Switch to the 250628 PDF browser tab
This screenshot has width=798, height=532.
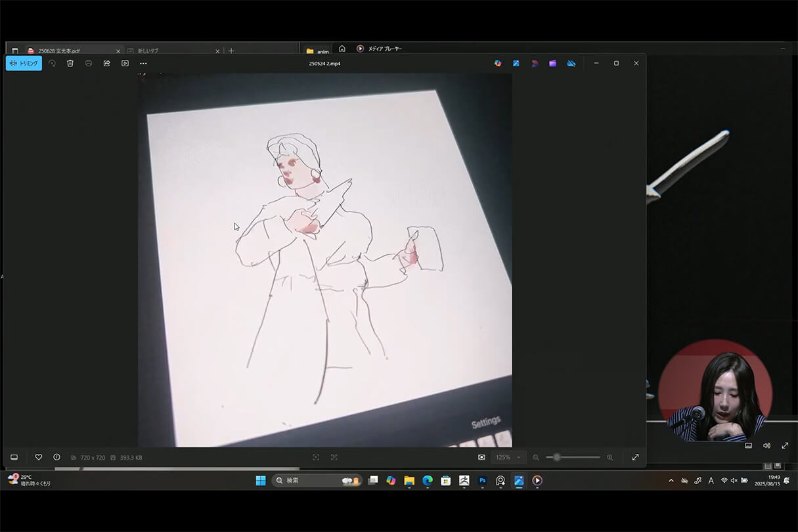pyautogui.click(x=72, y=51)
